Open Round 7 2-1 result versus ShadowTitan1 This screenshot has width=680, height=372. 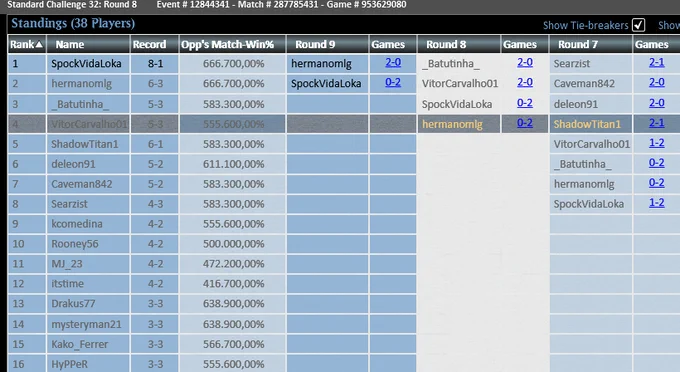pyautogui.click(x=657, y=123)
